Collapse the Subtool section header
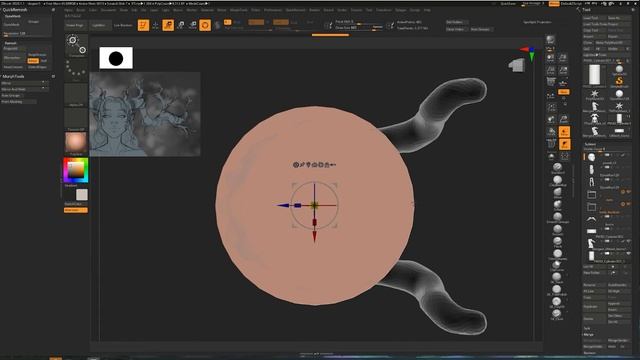Image resolution: width=640 pixels, height=360 pixels. pyautogui.click(x=590, y=144)
